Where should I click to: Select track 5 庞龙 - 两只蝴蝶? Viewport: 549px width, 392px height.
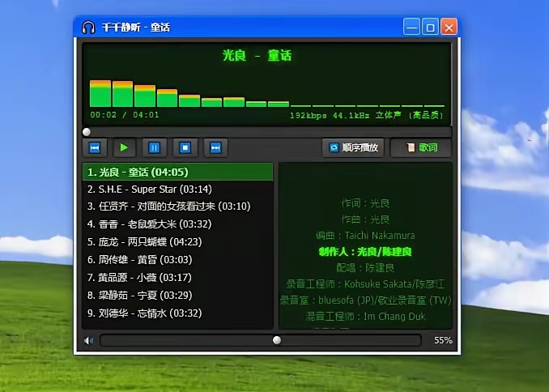[x=177, y=242]
